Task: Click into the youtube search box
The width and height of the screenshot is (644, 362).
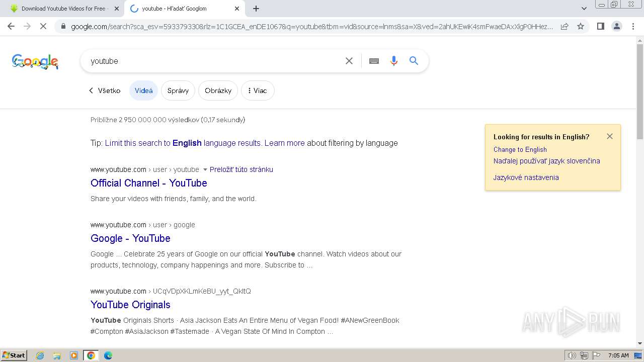Action: 214,61
